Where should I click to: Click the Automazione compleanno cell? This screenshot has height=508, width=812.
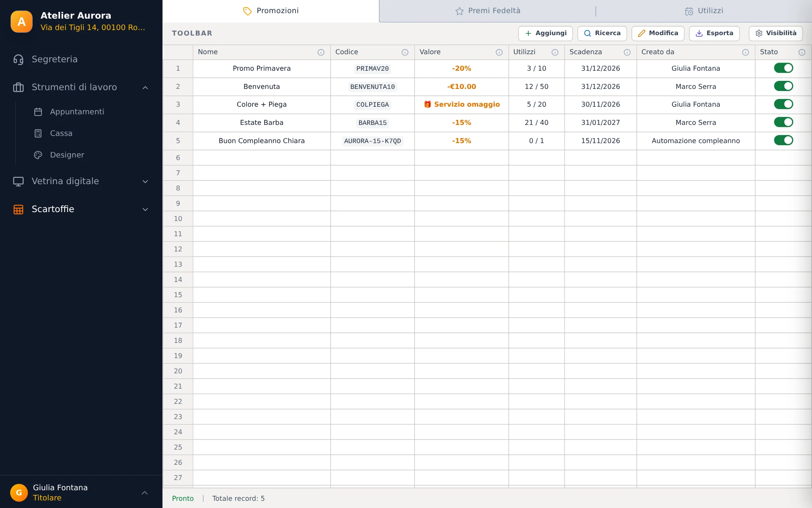pos(696,141)
